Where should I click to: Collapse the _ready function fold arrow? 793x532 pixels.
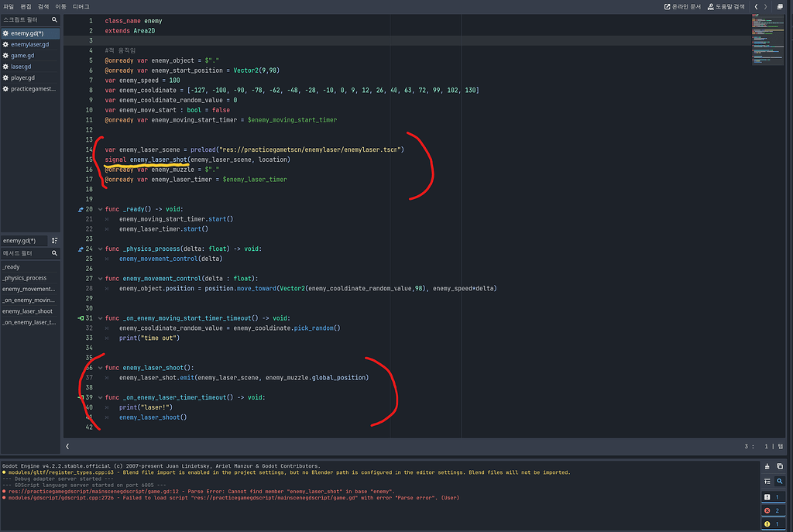point(100,209)
